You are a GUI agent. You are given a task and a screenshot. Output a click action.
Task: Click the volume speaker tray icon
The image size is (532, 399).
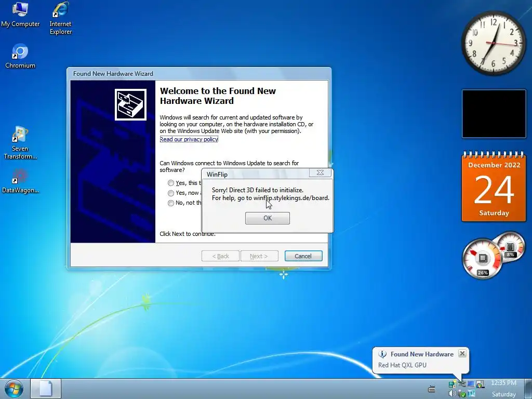click(x=453, y=394)
